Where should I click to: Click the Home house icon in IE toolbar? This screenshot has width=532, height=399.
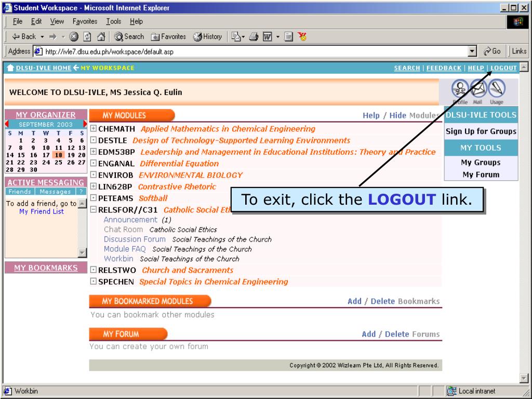[101, 37]
